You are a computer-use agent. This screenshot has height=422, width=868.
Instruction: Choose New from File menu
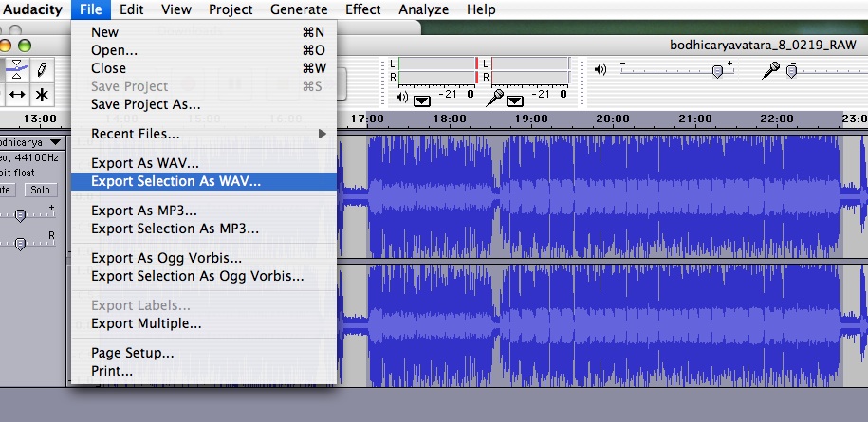coord(204,32)
